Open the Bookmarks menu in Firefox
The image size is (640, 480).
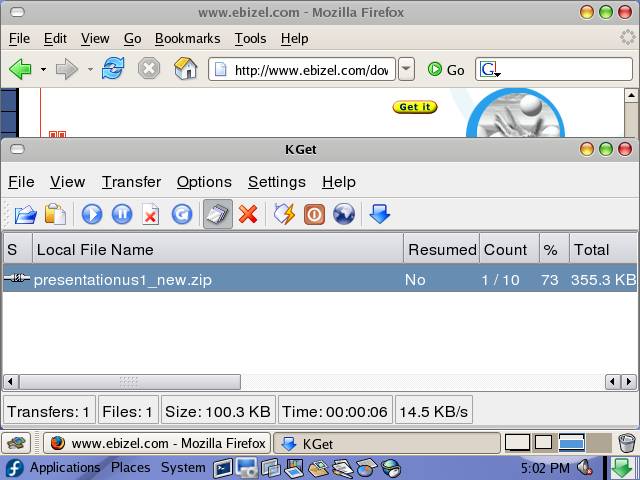point(187,39)
